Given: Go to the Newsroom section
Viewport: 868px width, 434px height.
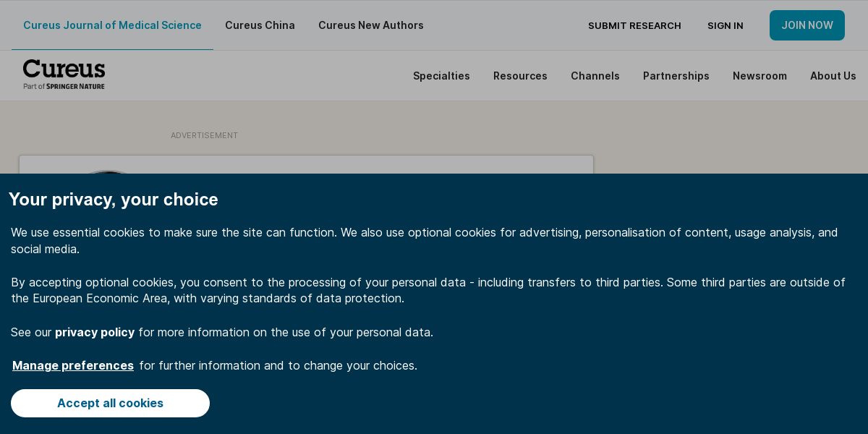Looking at the screenshot, I should 759,76.
